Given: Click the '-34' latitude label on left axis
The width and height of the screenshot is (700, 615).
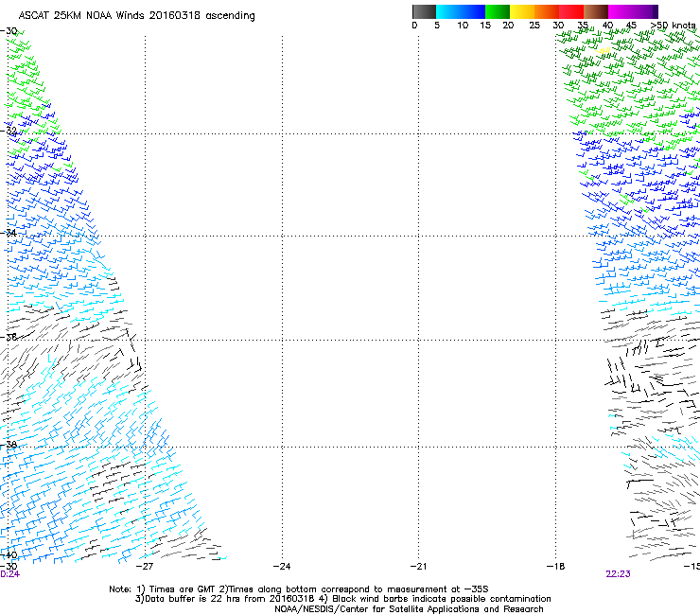Looking at the screenshot, I should point(9,233).
